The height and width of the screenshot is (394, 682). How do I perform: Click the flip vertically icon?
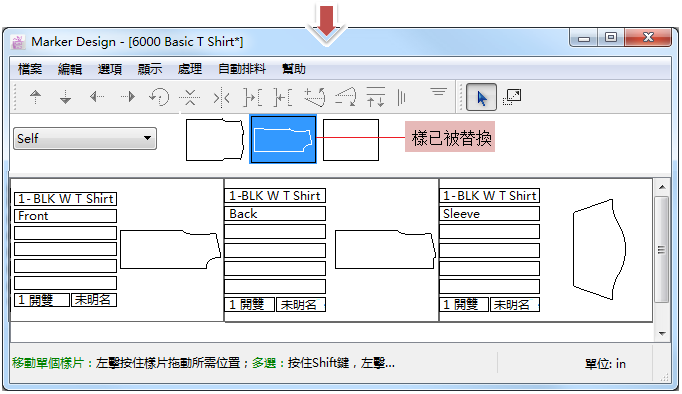(190, 97)
